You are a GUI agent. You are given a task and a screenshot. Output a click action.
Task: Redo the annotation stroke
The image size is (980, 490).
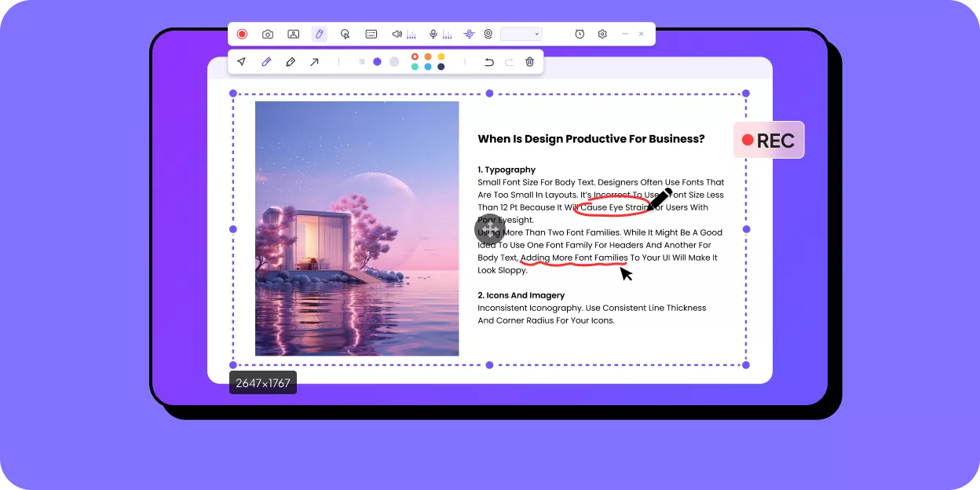pyautogui.click(x=510, y=61)
